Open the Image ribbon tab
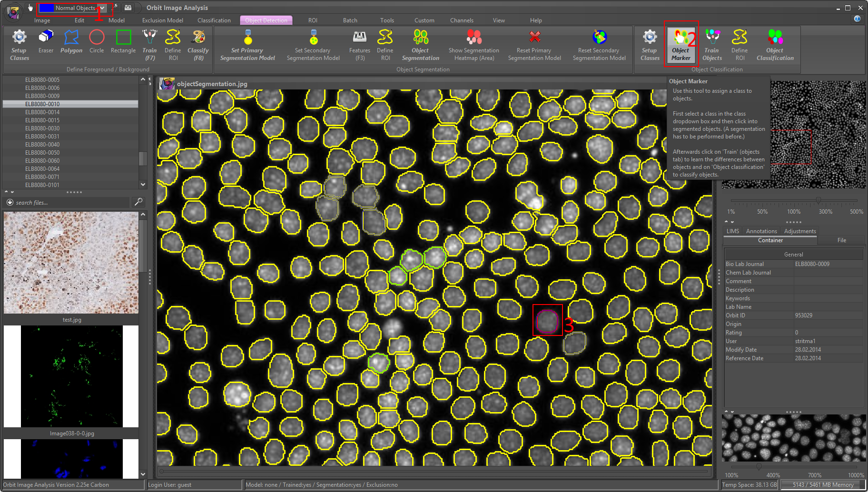This screenshot has width=868, height=492. tap(42, 20)
